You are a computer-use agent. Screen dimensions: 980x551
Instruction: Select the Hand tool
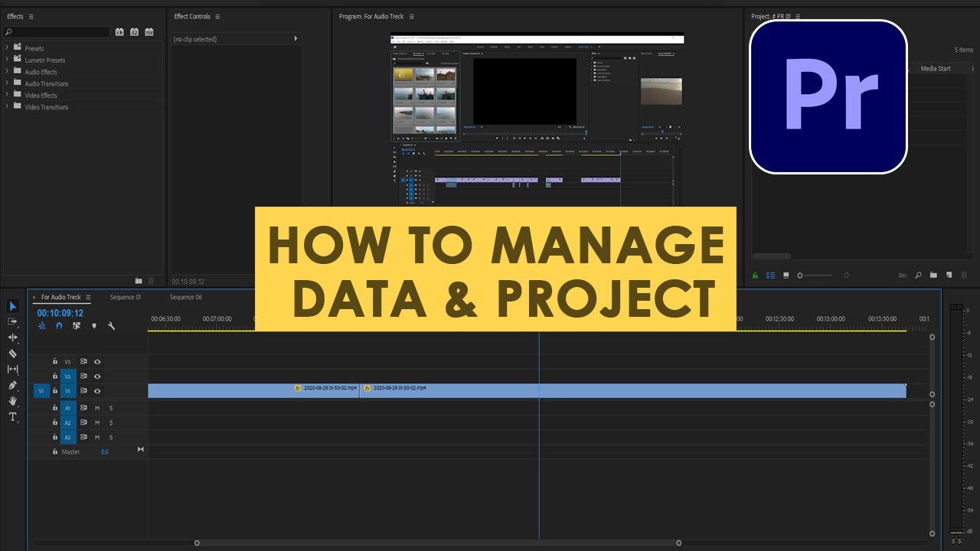point(13,400)
